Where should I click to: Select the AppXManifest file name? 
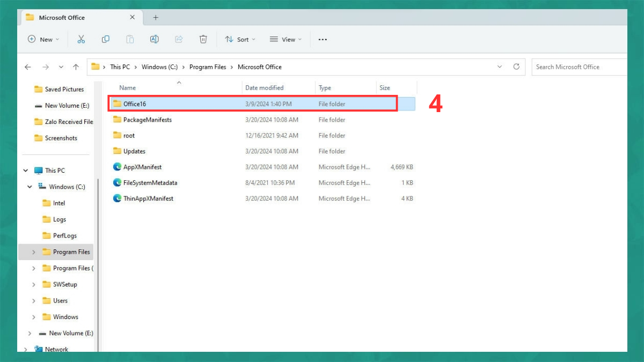(x=142, y=167)
